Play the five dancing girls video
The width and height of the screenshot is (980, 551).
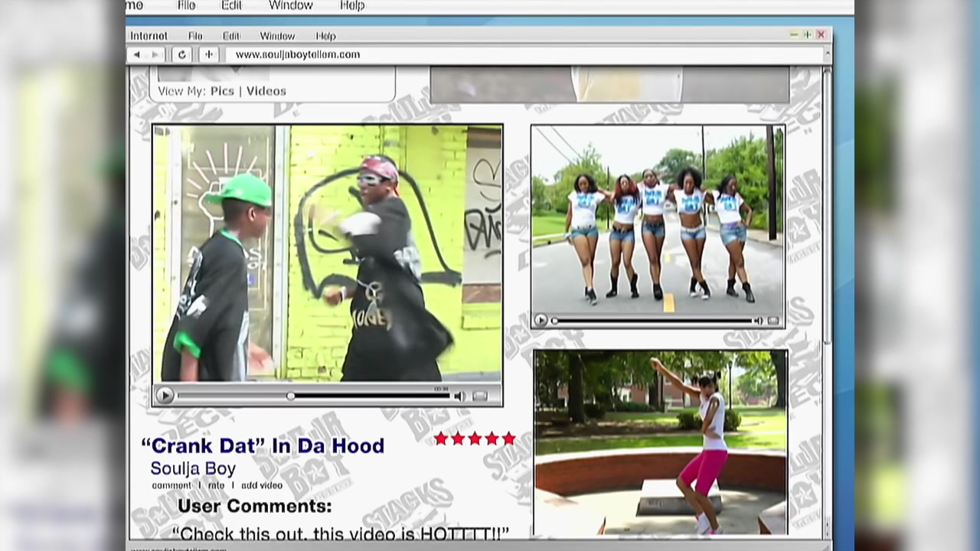coord(541,321)
